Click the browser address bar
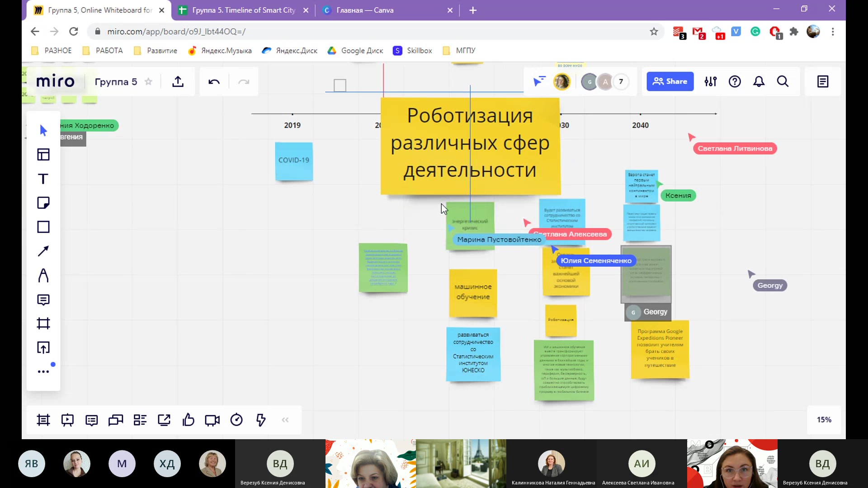Image resolution: width=868 pixels, height=488 pixels. 316,32
